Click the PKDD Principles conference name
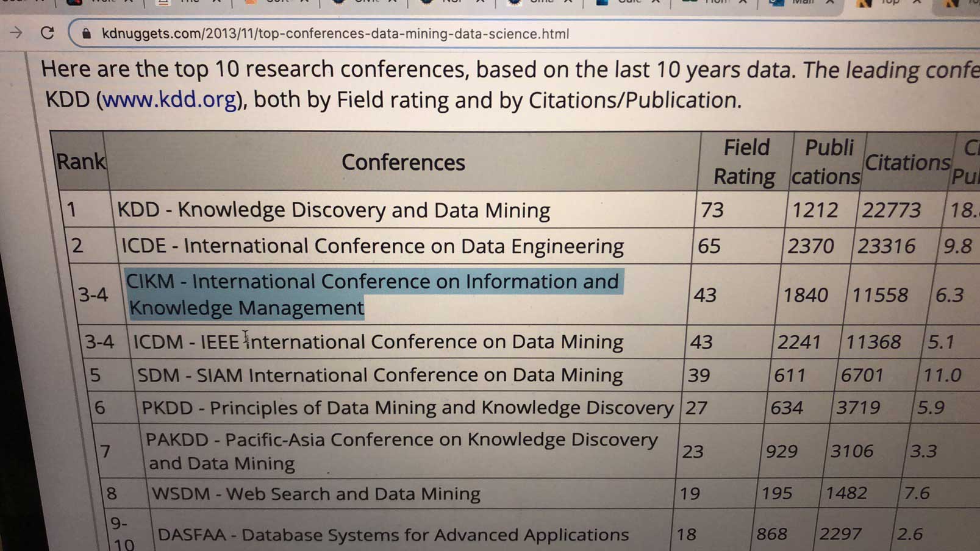 coord(407,408)
